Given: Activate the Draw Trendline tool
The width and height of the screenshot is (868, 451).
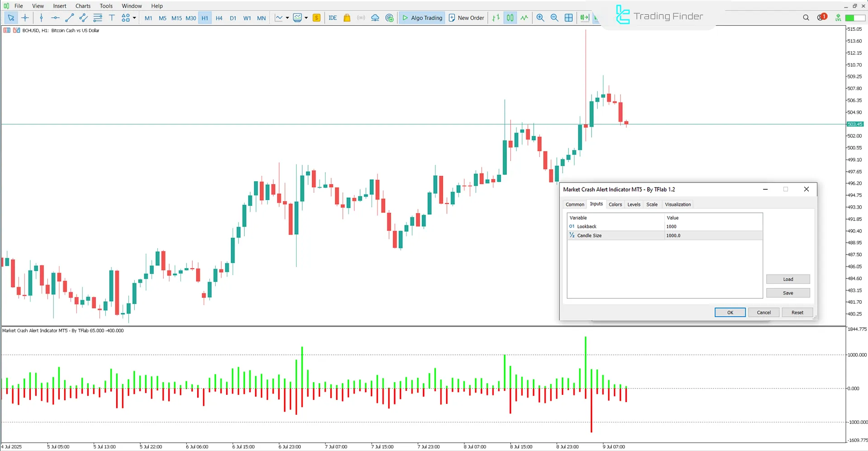Looking at the screenshot, I should click(70, 18).
